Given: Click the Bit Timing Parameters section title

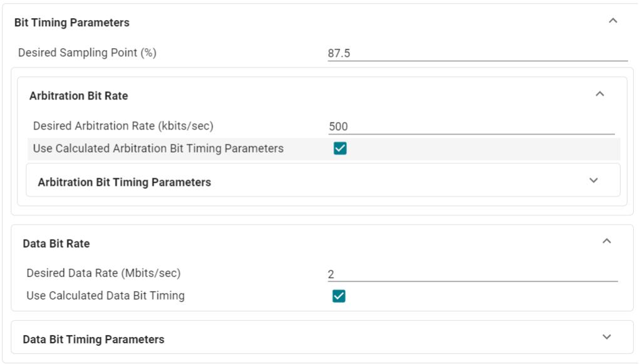Looking at the screenshot, I should pos(72,23).
